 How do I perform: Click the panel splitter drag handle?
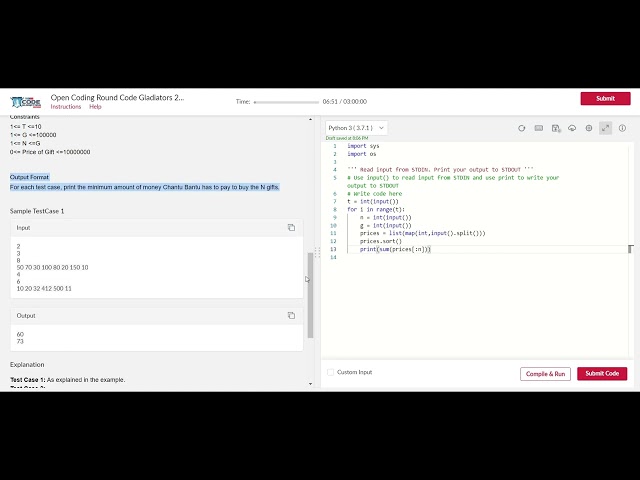coord(317,253)
